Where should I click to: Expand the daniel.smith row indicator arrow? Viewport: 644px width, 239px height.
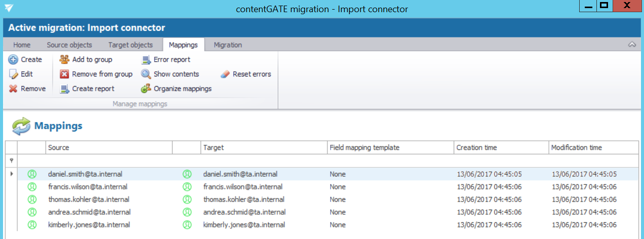[11, 174]
